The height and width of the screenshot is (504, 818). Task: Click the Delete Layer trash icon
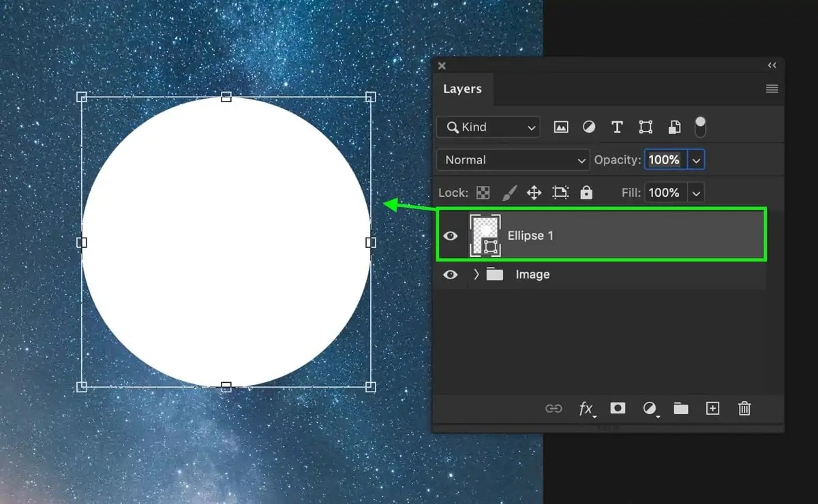click(x=744, y=408)
